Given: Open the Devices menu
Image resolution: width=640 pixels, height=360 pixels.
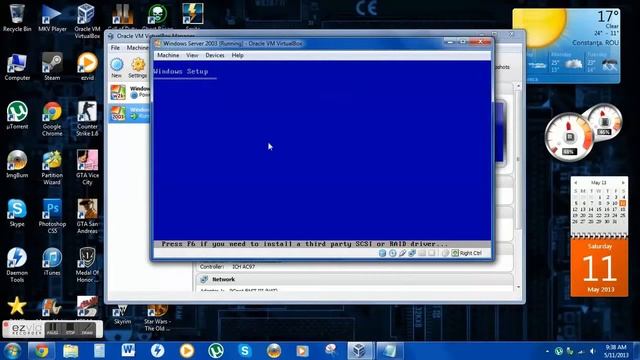Looking at the screenshot, I should 215,55.
